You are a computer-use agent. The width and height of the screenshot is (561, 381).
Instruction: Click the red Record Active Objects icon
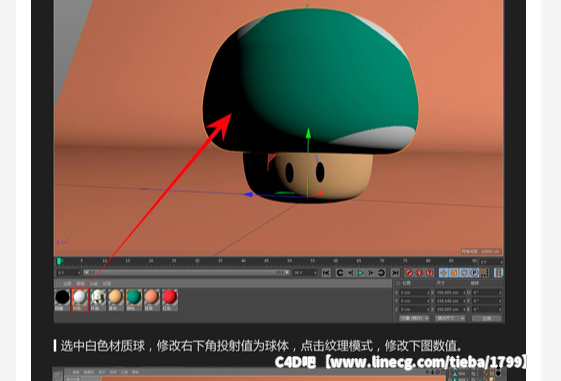[409, 273]
